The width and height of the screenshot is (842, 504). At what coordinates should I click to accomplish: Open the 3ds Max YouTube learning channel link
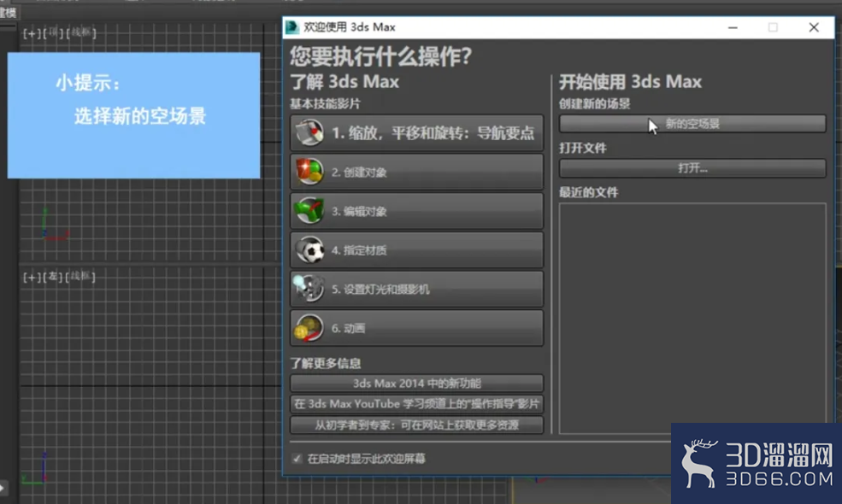416,404
